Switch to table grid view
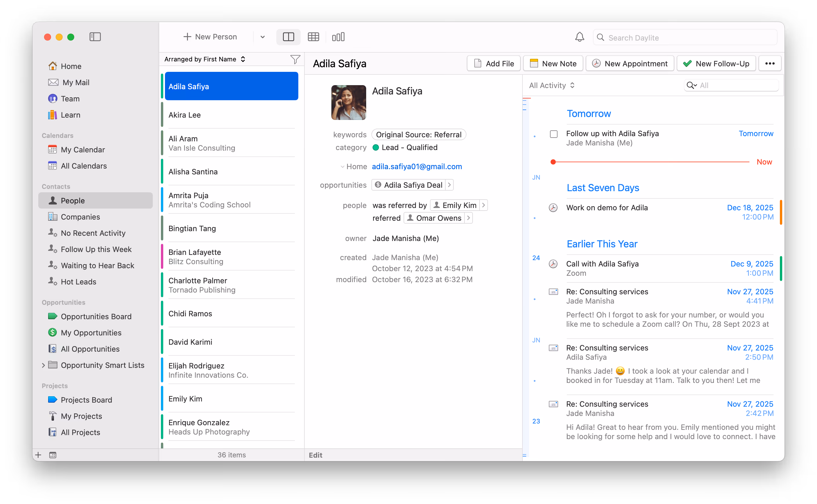The width and height of the screenshot is (817, 504). pyautogui.click(x=313, y=37)
